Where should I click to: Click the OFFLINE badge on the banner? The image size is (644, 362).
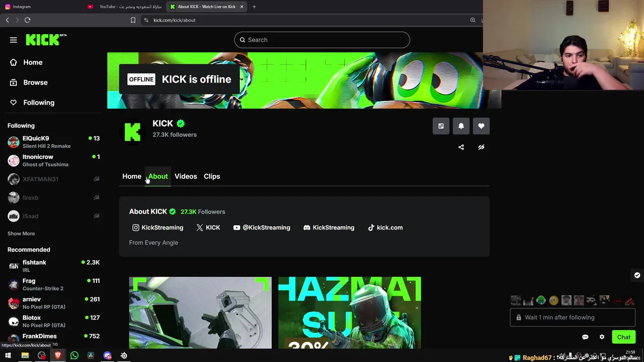[141, 79]
